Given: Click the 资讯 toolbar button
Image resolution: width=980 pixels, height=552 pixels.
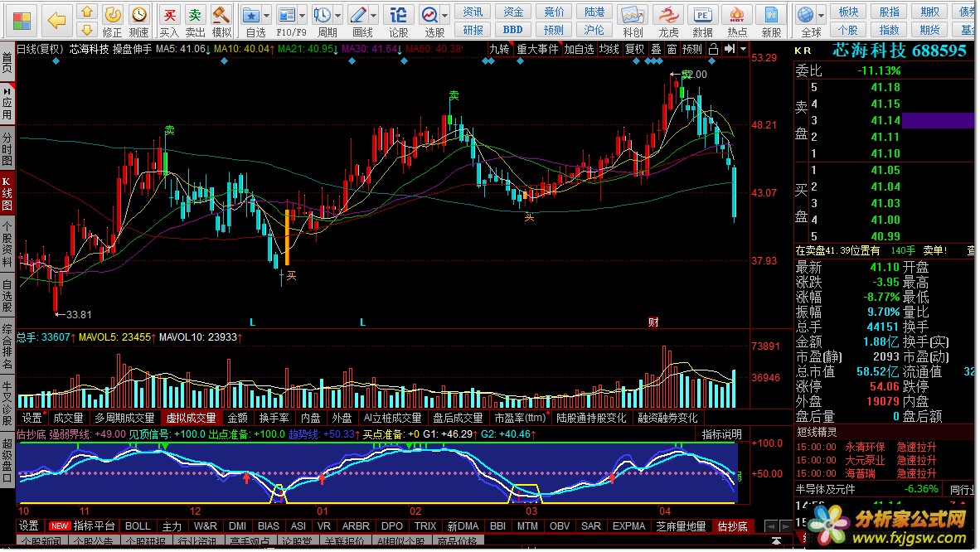Looking at the screenshot, I should (473, 12).
